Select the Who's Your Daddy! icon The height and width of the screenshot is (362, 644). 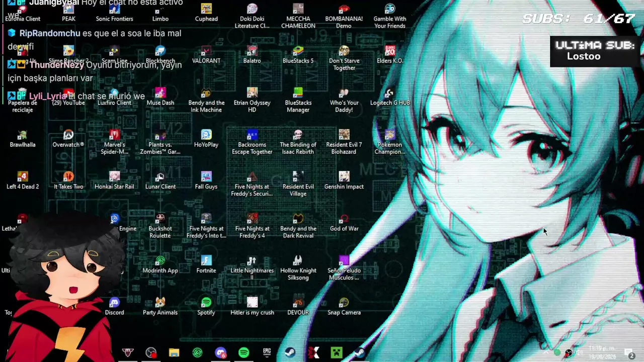click(344, 100)
